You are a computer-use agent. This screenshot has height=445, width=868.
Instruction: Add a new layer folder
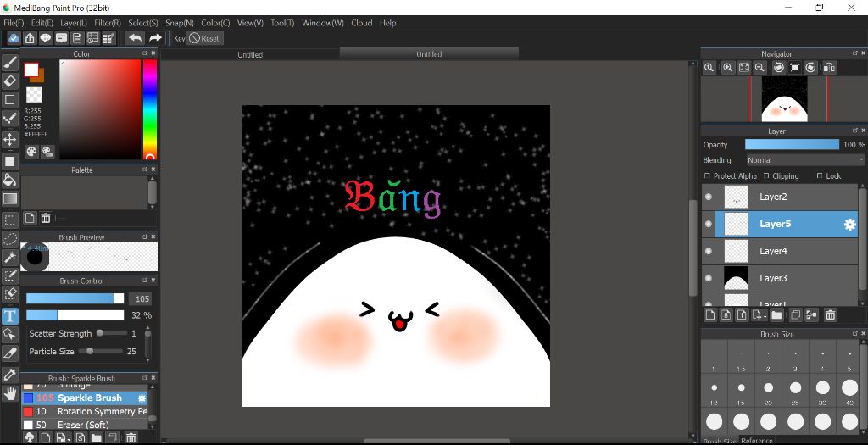(776, 315)
